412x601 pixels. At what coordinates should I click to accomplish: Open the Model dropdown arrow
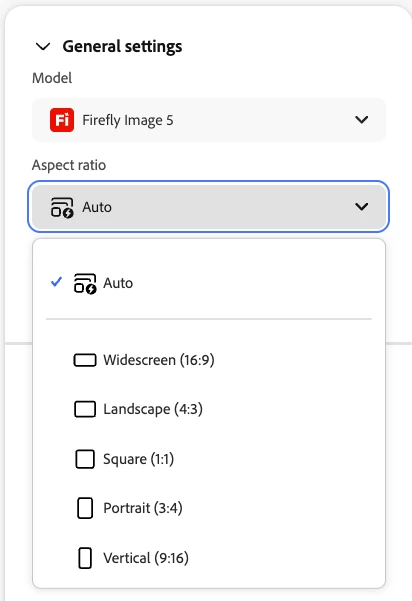click(x=361, y=120)
